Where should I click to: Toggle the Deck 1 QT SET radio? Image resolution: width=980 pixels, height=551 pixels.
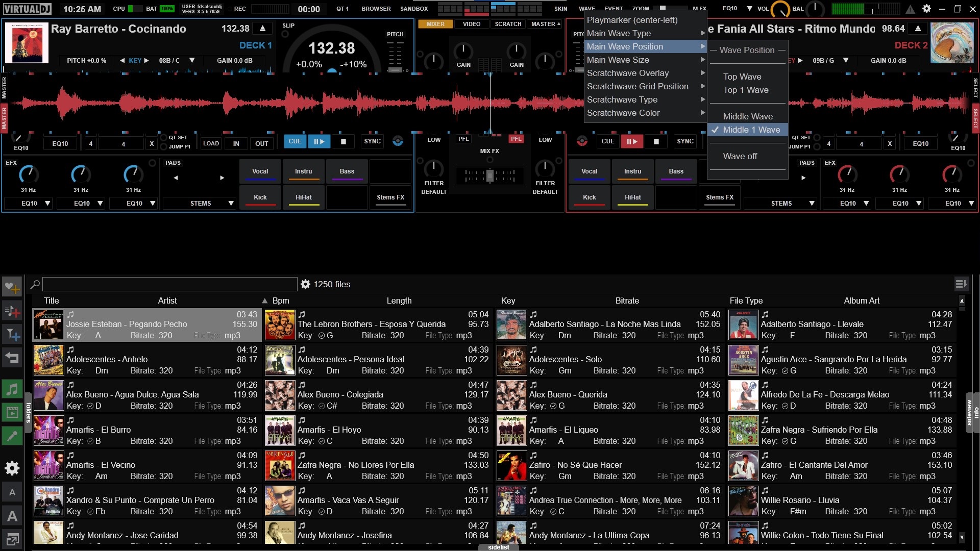coord(164,138)
